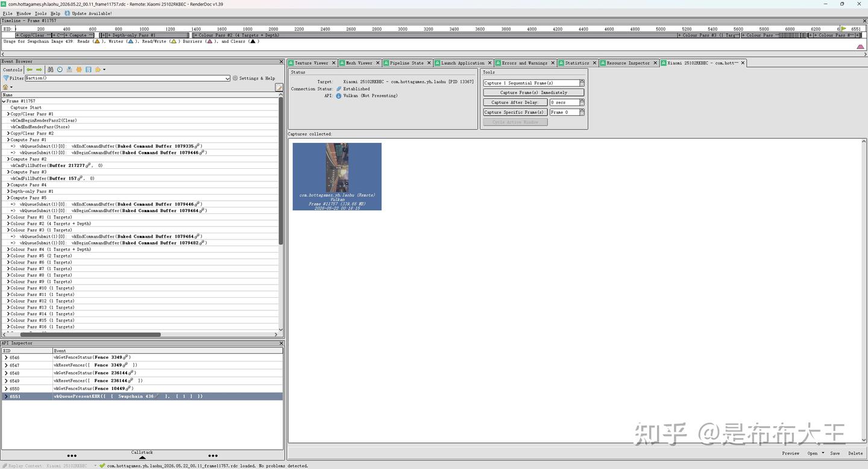The width and height of the screenshot is (868, 469).
Task: Toggle the Callstack section bar
Action: [142, 454]
